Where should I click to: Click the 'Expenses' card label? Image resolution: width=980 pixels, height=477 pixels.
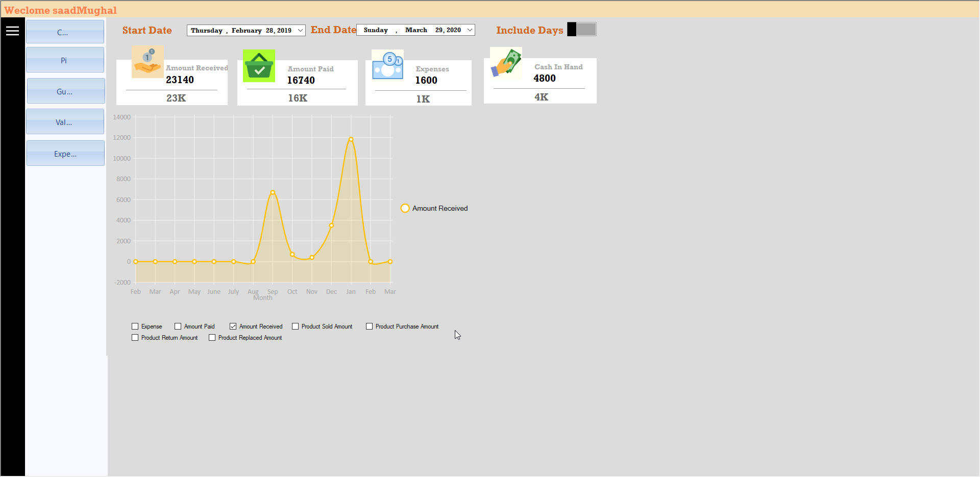tap(432, 69)
